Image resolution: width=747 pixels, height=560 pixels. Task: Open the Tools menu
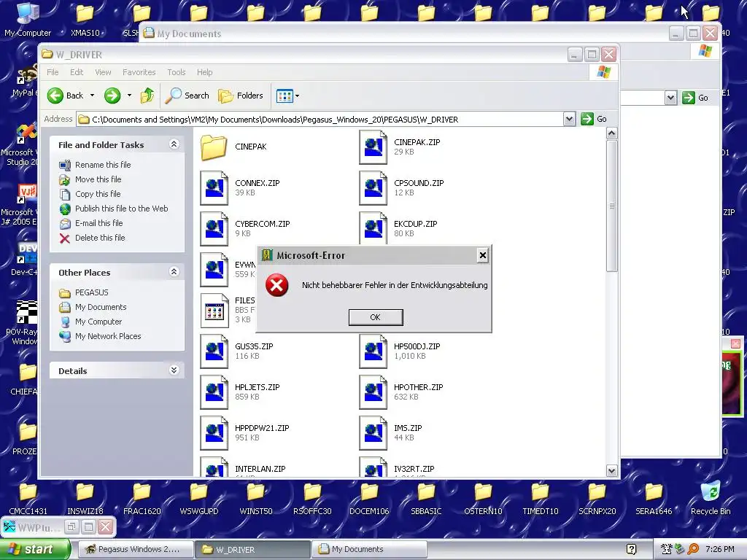pos(177,72)
